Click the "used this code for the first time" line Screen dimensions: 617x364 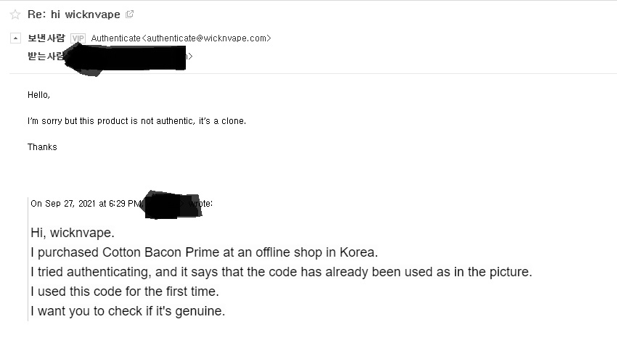pyautogui.click(x=125, y=291)
